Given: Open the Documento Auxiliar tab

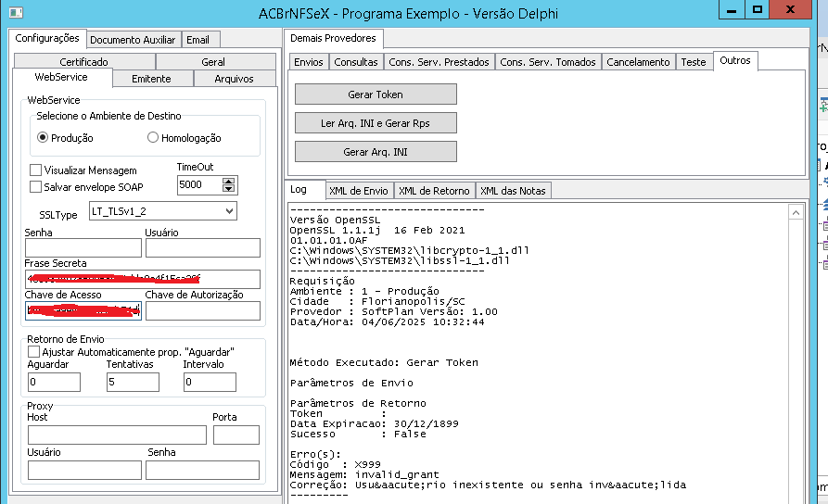Looking at the screenshot, I should click(133, 40).
